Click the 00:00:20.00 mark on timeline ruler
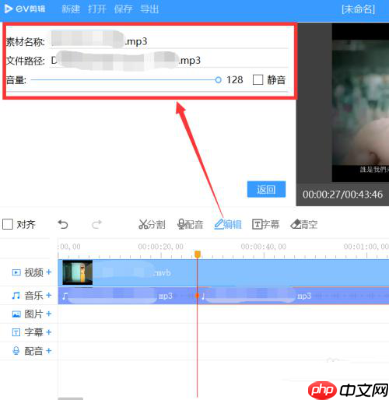The image size is (389, 400). coord(161,247)
